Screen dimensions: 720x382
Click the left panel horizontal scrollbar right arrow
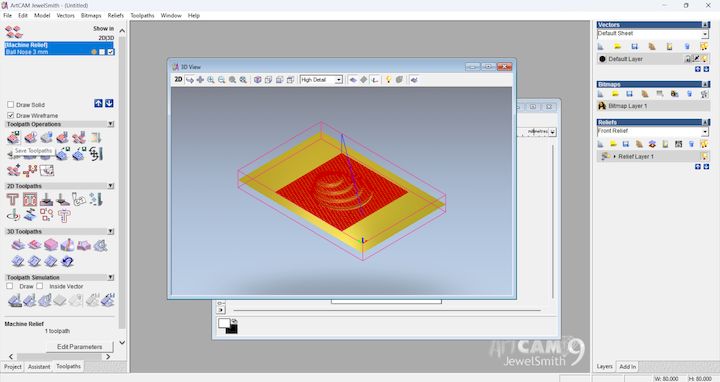tap(108, 356)
